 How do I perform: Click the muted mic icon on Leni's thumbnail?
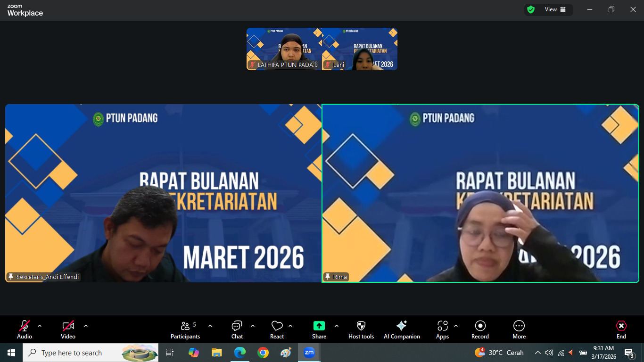tap(328, 65)
